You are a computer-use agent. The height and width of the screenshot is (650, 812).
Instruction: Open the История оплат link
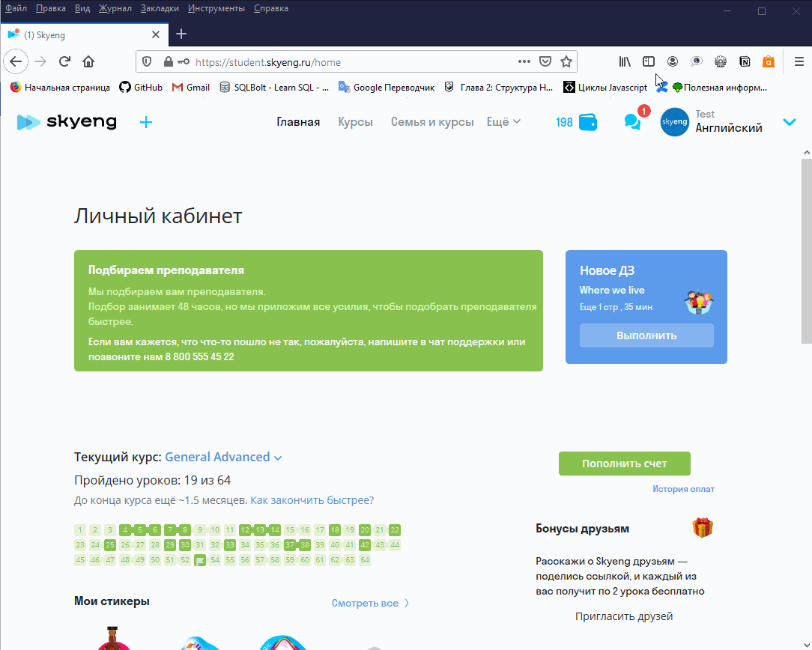tap(683, 489)
